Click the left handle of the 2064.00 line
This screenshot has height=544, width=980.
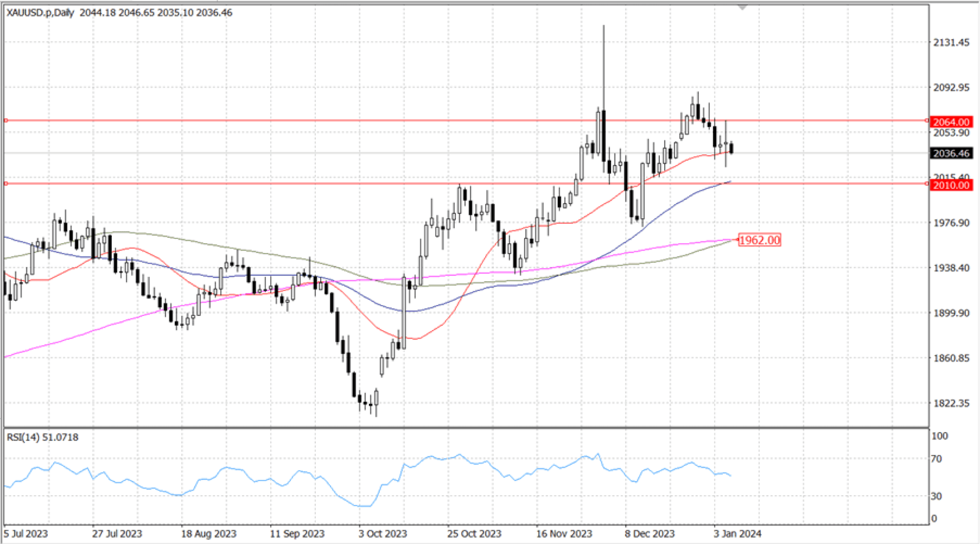click(6, 120)
